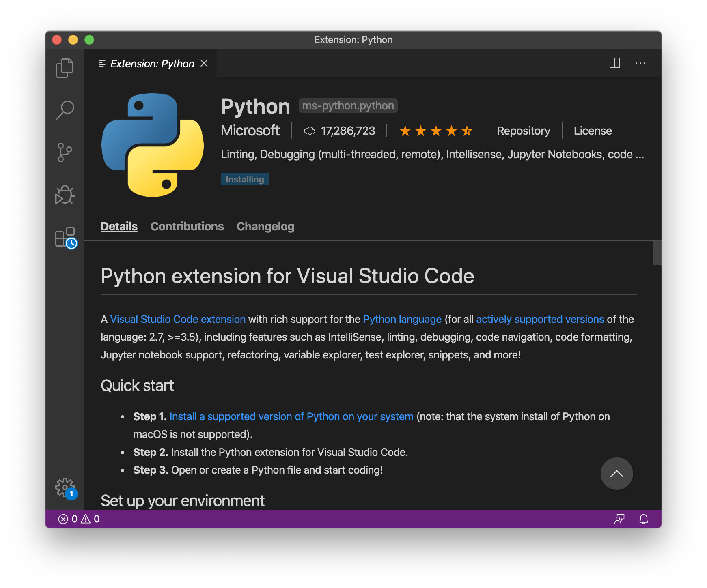Image resolution: width=707 pixels, height=588 pixels.
Task: Click the Step 2. Install the Python extension text
Action: point(271,452)
